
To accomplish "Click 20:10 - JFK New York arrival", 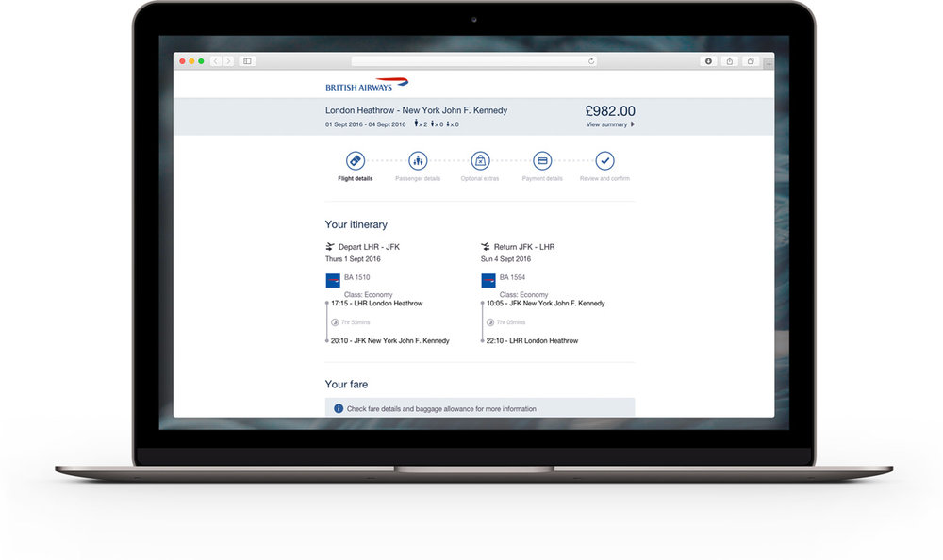I will click(x=389, y=340).
